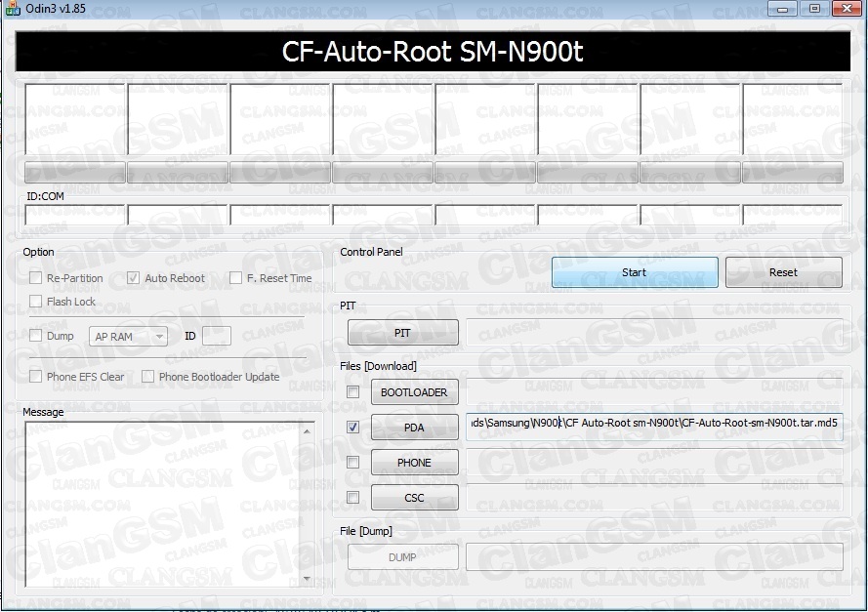Viewport: 868px width, 612px height.
Task: Select a PDA file
Action: [x=415, y=428]
